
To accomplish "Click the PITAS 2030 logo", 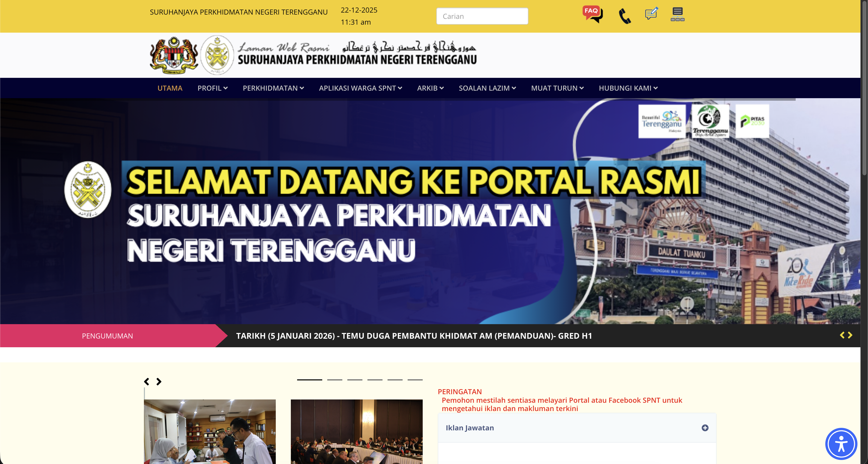I will pos(752,121).
